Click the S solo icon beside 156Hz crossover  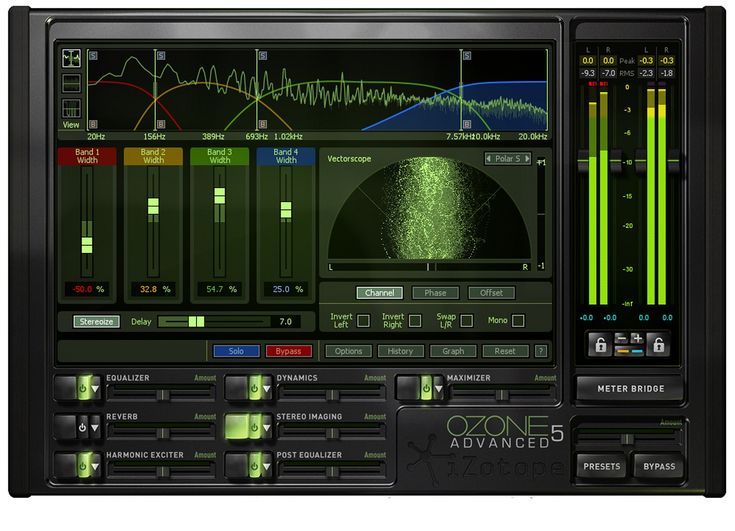click(x=161, y=56)
